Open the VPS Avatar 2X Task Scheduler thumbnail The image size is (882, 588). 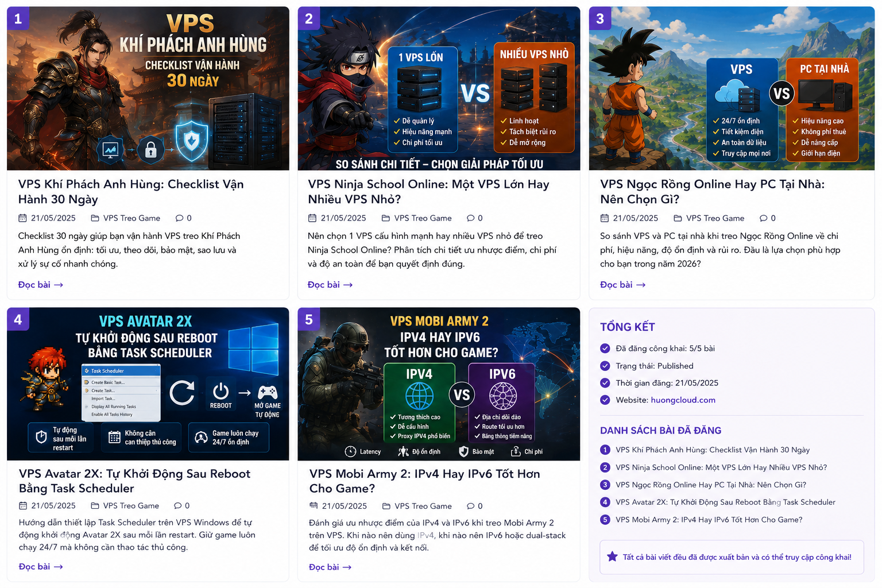pos(148,384)
